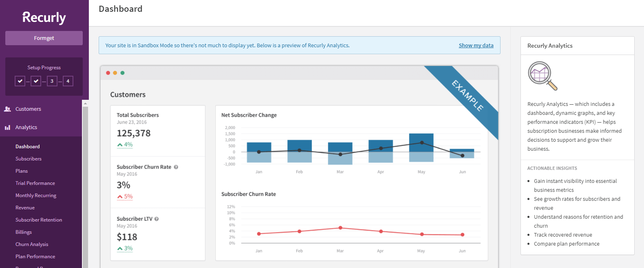This screenshot has height=268, width=644.
Task: Click the Recurly Analytics magnifier chart icon
Action: [x=543, y=76]
